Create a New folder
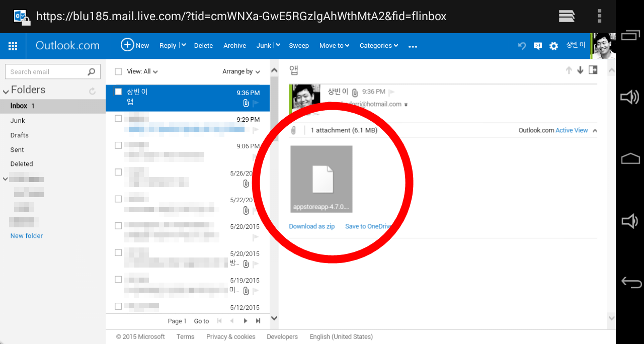 [27, 236]
